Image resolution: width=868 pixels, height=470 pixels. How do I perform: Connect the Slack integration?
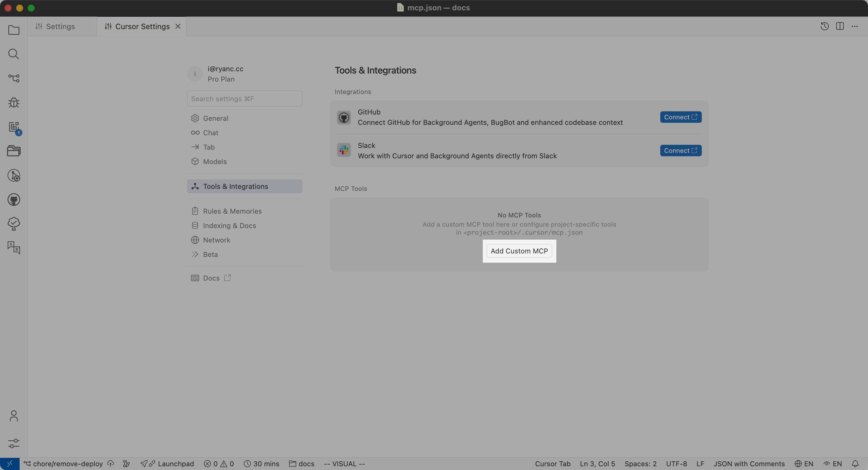(x=680, y=151)
